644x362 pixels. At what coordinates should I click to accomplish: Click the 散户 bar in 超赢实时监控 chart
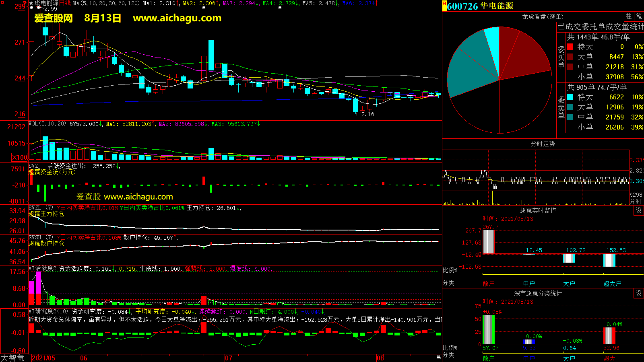click(x=488, y=241)
